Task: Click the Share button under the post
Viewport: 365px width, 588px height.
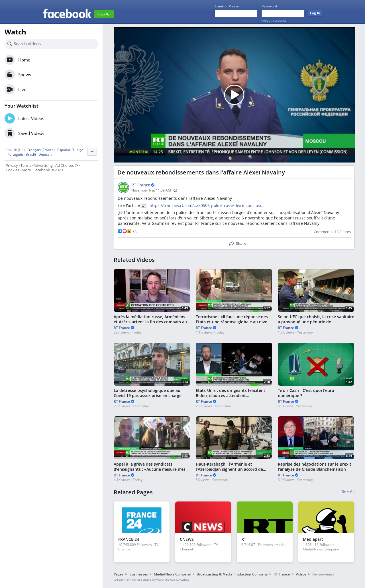Action: click(x=238, y=243)
